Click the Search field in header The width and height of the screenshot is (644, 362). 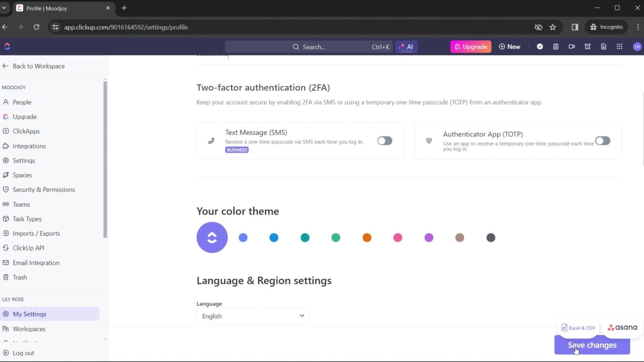(309, 47)
